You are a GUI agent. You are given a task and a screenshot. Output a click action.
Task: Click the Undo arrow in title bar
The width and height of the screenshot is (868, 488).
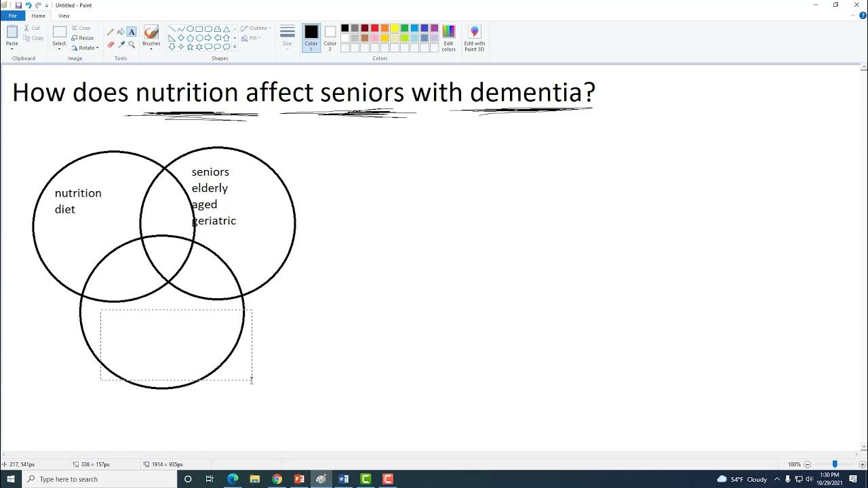(28, 5)
